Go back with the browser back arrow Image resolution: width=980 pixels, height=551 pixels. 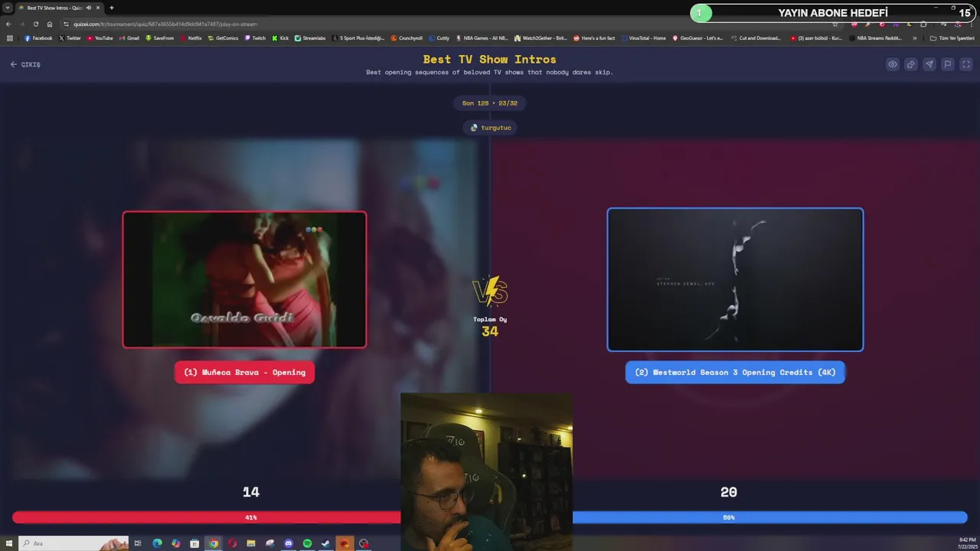click(8, 24)
